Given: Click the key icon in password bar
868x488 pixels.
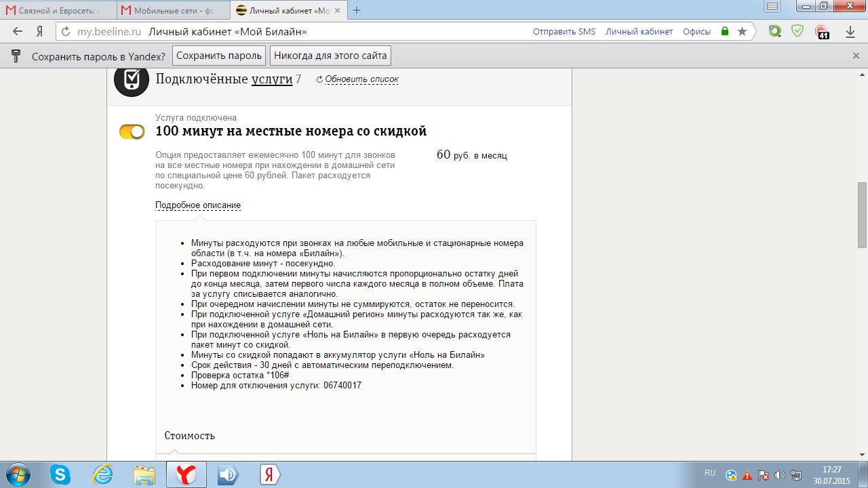Looking at the screenshot, I should pyautogui.click(x=16, y=56).
